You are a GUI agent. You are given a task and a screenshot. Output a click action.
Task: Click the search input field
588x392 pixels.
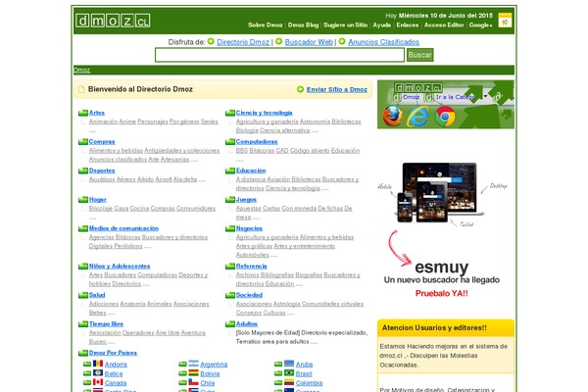pos(279,55)
